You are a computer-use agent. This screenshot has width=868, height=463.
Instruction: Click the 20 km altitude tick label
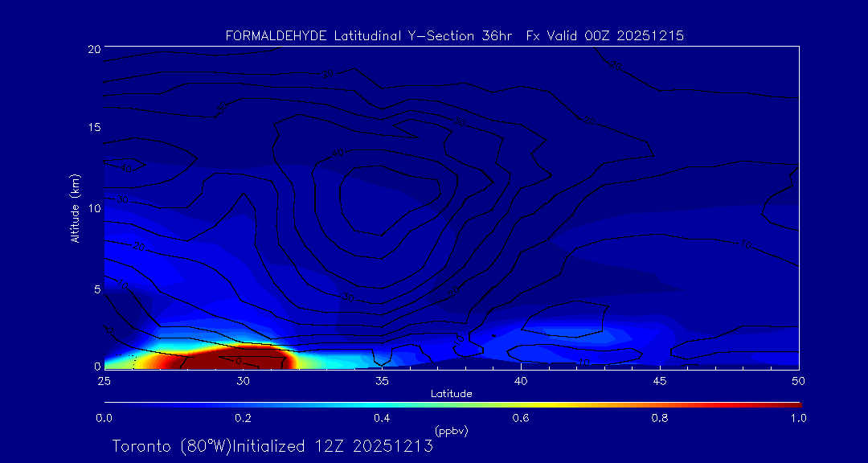[92, 48]
